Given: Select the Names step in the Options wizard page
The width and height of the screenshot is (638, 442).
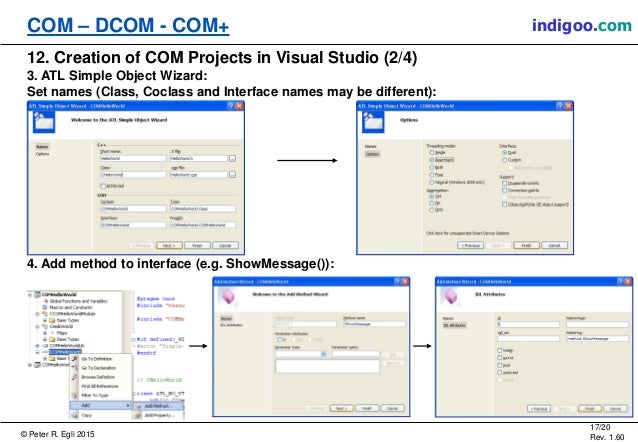Looking at the screenshot, I should click(x=371, y=146).
